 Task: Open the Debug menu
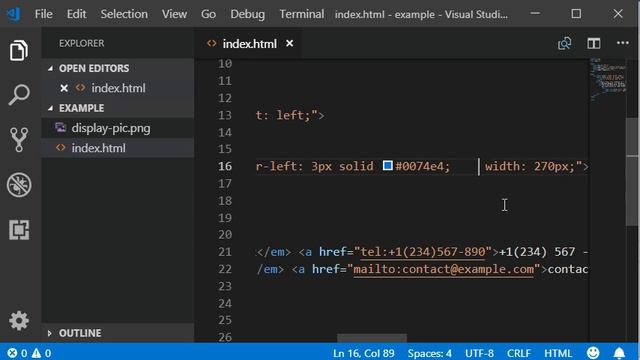tap(247, 14)
